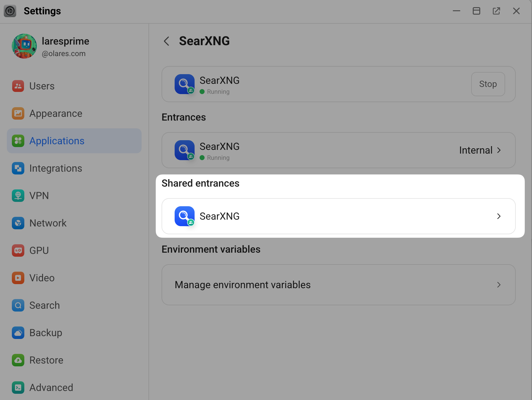Click the 'Internal' label in Entrances
Screen dimensions: 532x400
pos(476,150)
